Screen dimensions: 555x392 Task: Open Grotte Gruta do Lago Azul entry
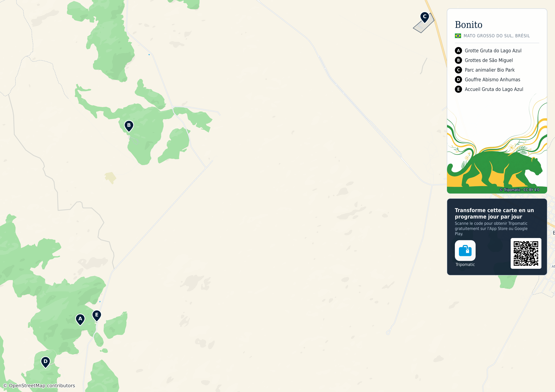pos(493,51)
